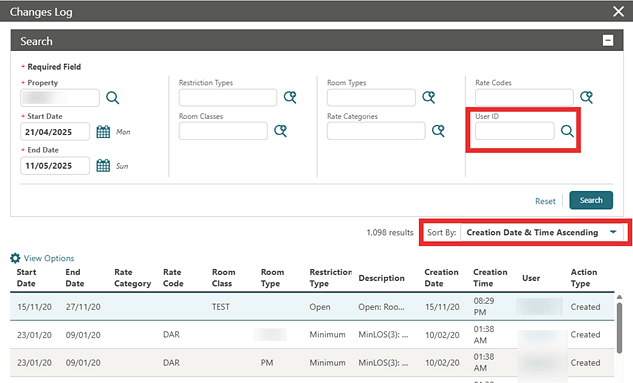
Task: Open Restriction Types lookup icon
Action: (x=290, y=97)
